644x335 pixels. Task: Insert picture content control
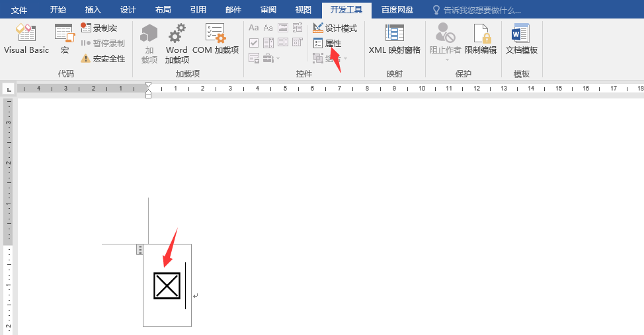point(283,28)
